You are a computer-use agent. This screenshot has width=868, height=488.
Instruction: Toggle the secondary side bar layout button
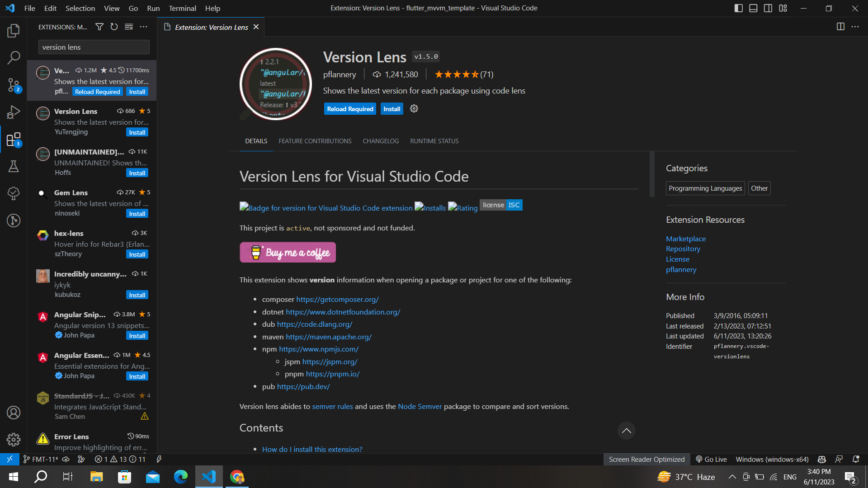click(x=768, y=8)
